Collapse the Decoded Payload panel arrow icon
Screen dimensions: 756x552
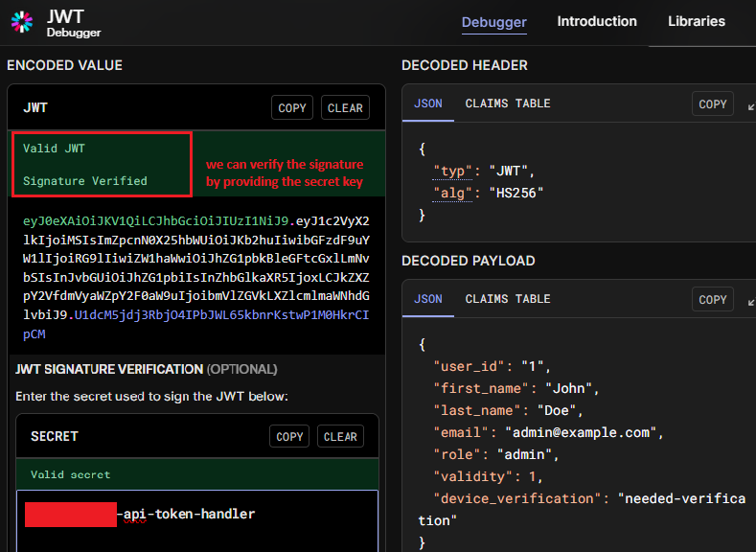tap(751, 302)
